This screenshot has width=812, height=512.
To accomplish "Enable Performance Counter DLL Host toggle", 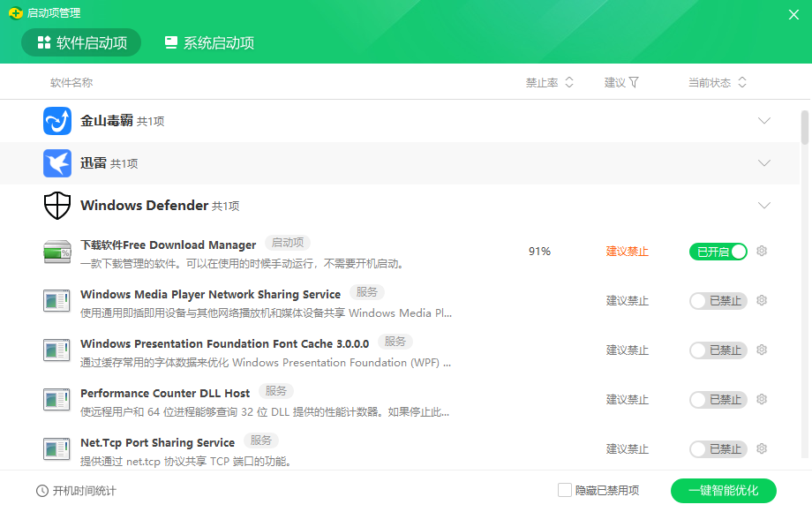I will pos(718,400).
